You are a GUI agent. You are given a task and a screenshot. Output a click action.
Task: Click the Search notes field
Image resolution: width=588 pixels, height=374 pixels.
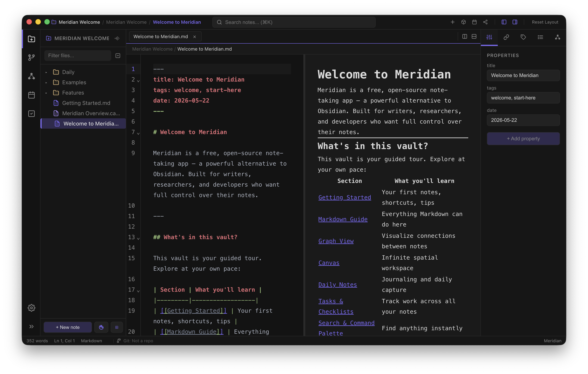point(294,22)
